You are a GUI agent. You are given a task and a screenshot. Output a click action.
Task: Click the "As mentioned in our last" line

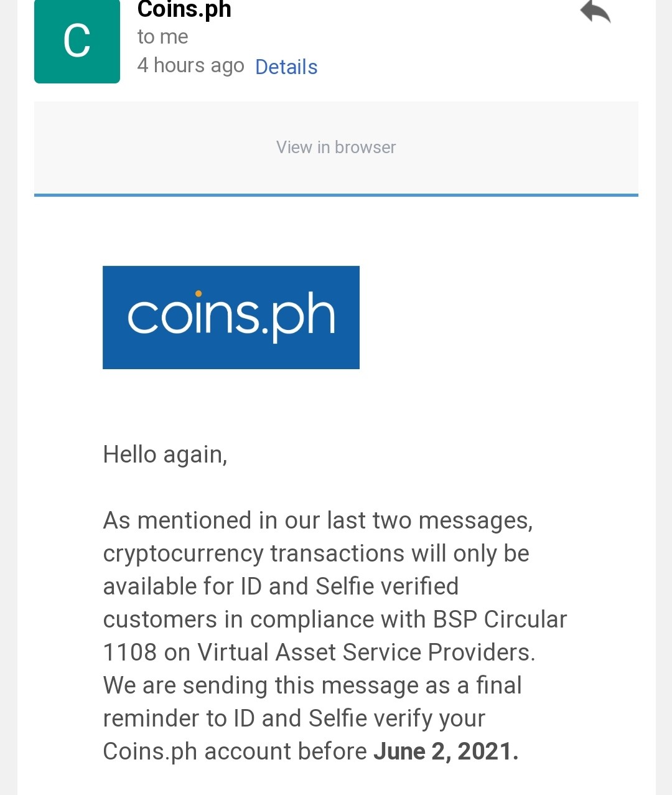click(318, 520)
